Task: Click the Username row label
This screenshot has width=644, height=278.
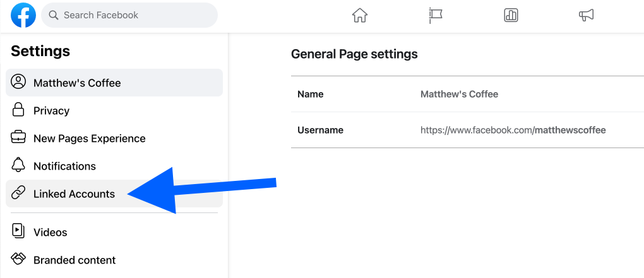Action: (320, 130)
